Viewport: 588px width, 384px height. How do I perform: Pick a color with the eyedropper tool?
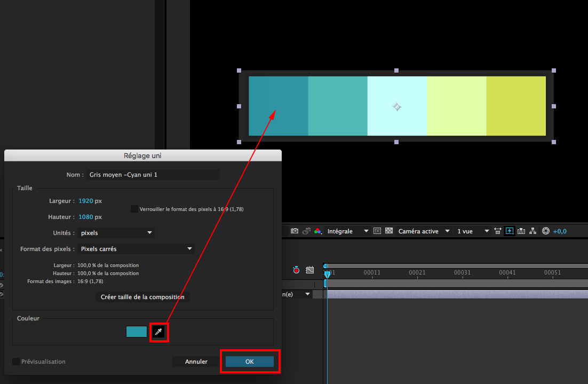158,332
